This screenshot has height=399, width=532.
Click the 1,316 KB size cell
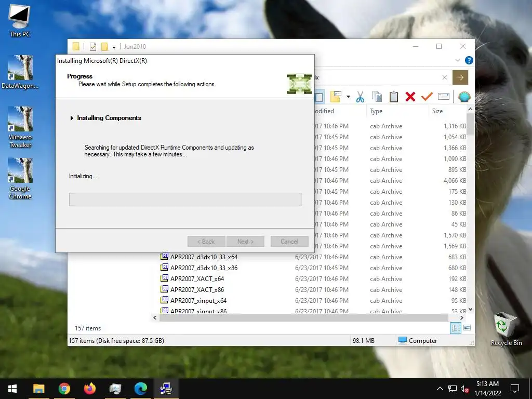pos(455,126)
